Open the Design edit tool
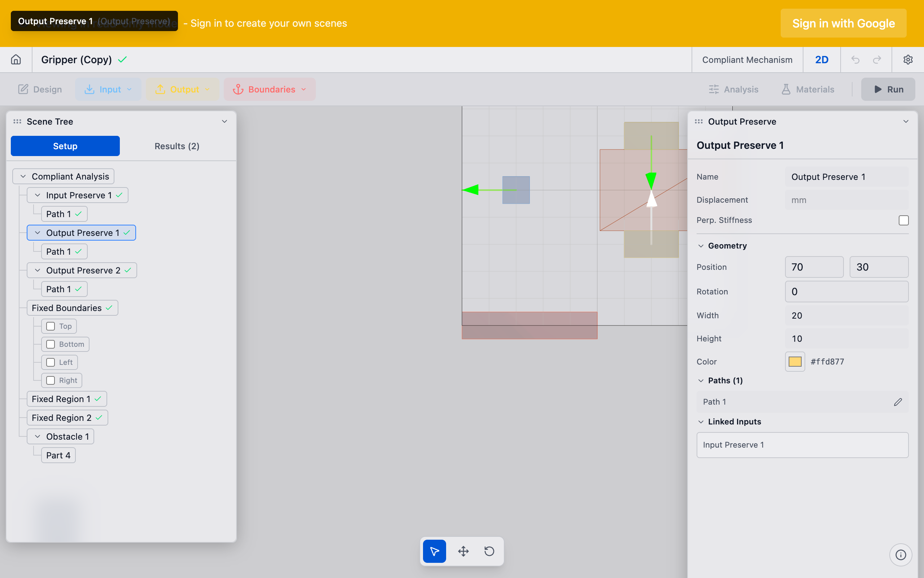The width and height of the screenshot is (924, 578). (x=40, y=90)
